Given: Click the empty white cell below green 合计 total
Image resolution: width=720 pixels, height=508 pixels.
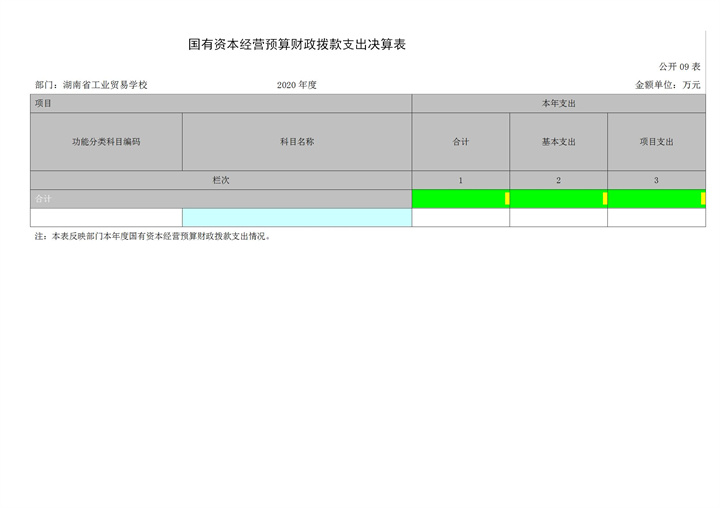Looking at the screenshot, I should pos(461,218).
